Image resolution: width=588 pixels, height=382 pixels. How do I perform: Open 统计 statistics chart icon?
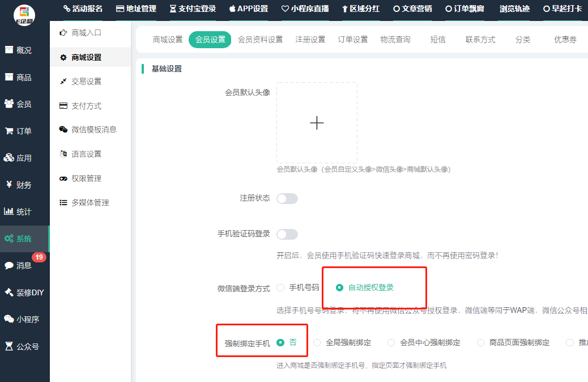(9, 211)
